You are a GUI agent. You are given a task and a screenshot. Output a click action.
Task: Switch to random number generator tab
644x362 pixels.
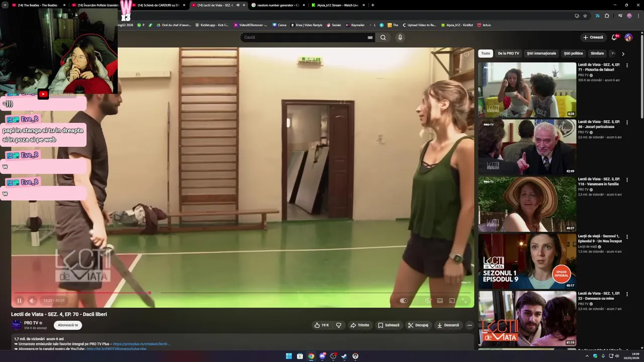tap(278, 5)
